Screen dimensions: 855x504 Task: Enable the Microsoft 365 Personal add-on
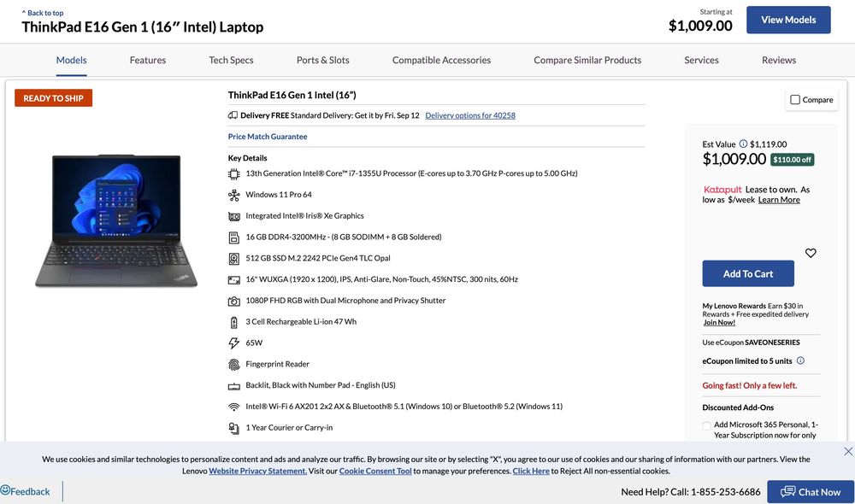(x=707, y=425)
